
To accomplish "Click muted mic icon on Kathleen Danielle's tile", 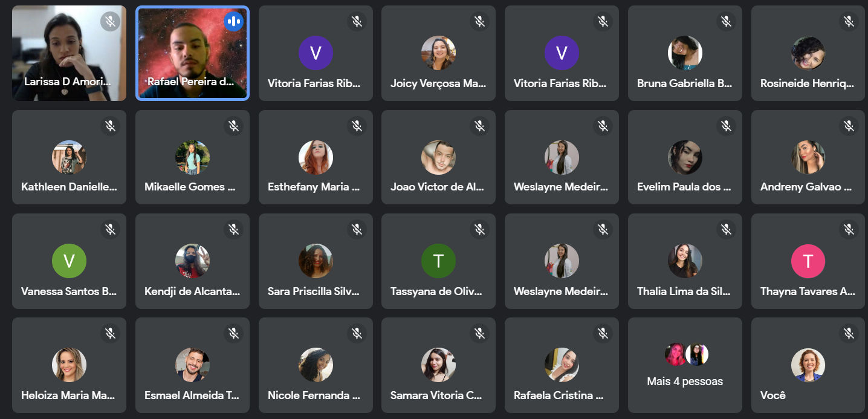I will 110,126.
